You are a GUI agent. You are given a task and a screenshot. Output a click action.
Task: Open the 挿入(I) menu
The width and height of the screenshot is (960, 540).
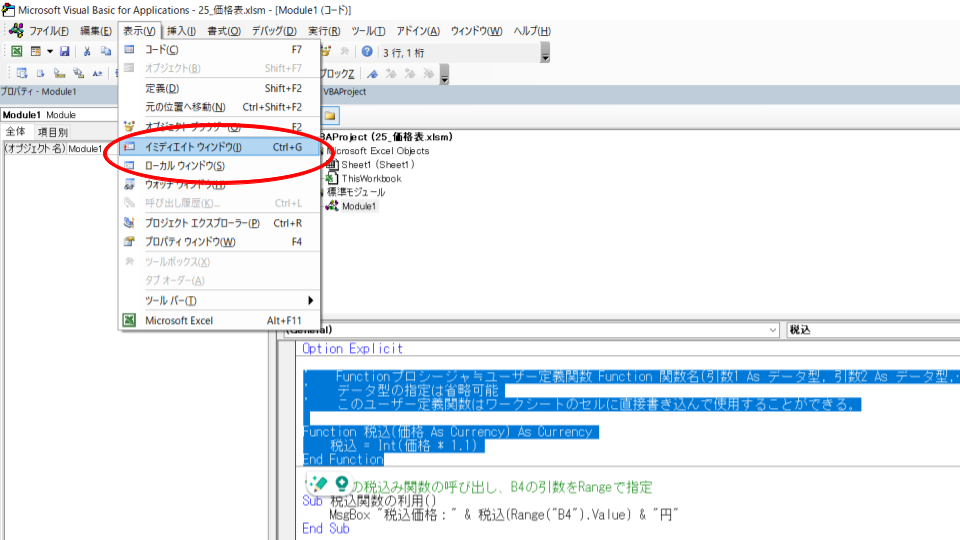[181, 31]
